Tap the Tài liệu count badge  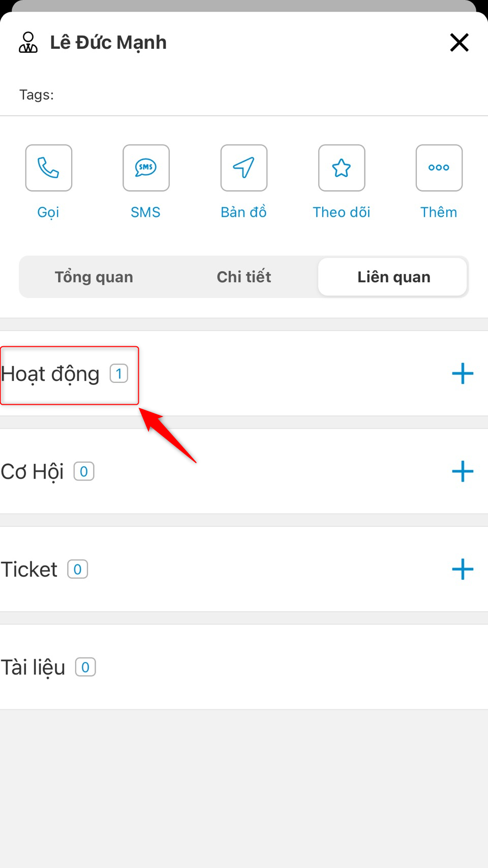(x=85, y=667)
